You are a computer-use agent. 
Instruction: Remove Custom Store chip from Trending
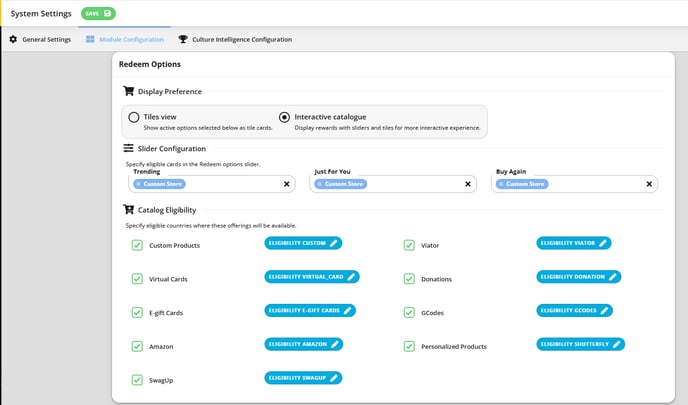[138, 184]
